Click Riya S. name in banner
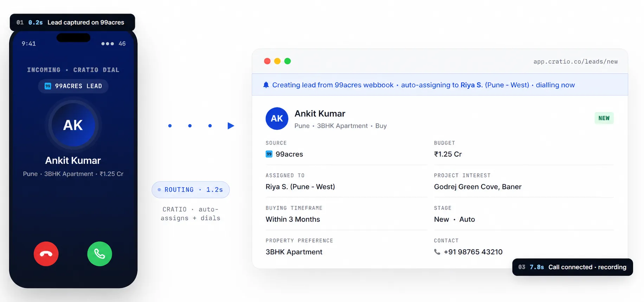 pos(471,85)
